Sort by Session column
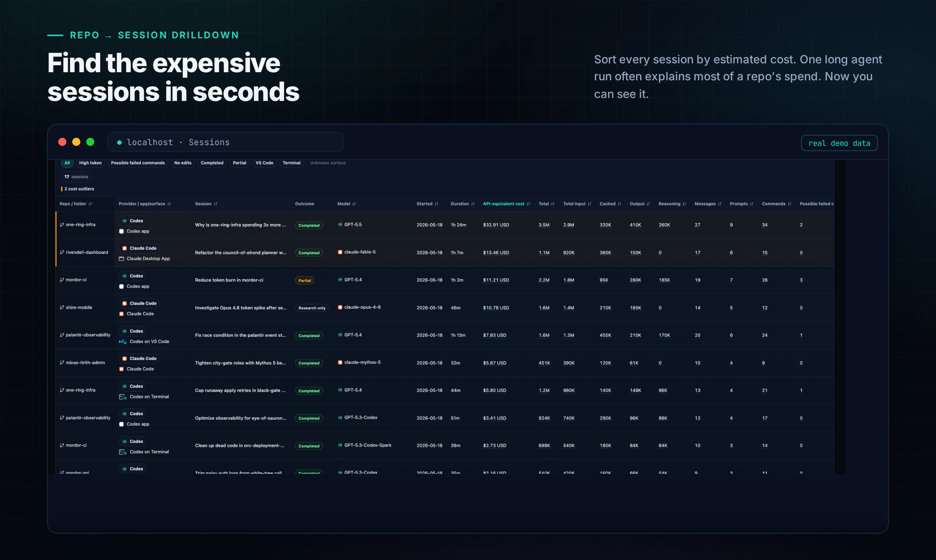The width and height of the screenshot is (936, 560). click(206, 204)
